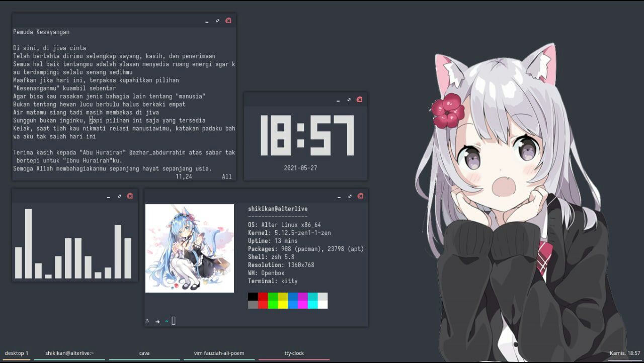Click the line starting Semoga Allah membahagiakanmu
This screenshot has width=644, height=363.
tap(113, 169)
